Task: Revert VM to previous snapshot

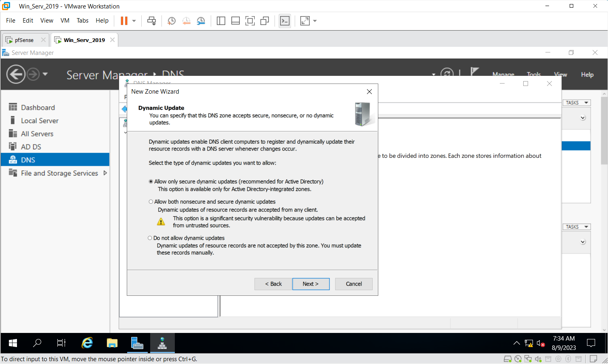Action: pos(186,21)
